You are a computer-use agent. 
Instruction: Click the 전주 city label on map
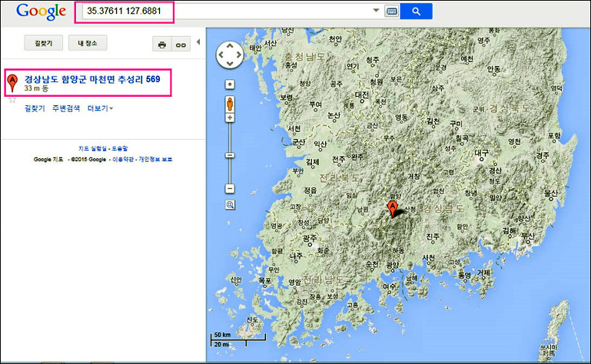click(x=338, y=160)
